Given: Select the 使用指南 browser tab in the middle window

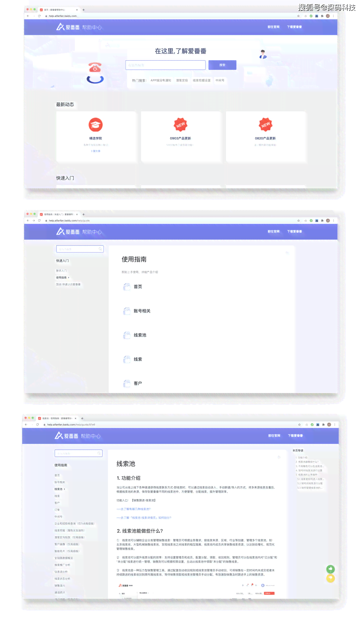Looking at the screenshot, I should point(59,214).
